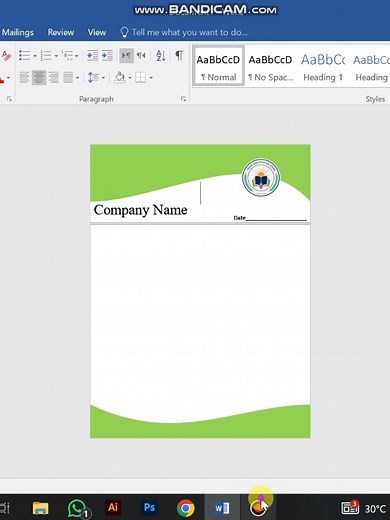
Task: Open the numbering library dropdown arrow
Action: tap(56, 56)
